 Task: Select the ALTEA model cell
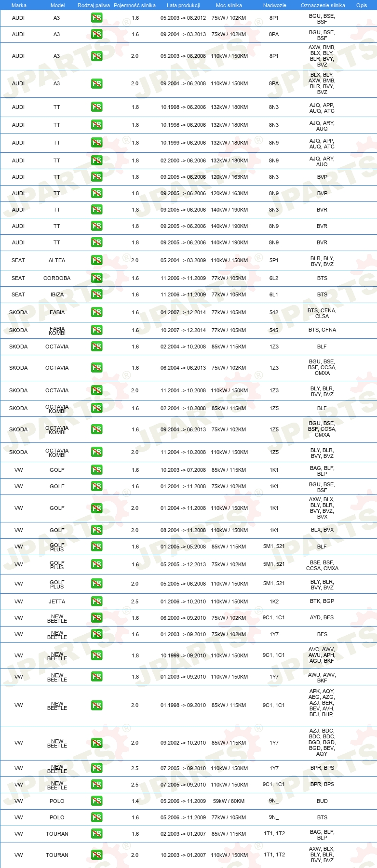click(57, 260)
